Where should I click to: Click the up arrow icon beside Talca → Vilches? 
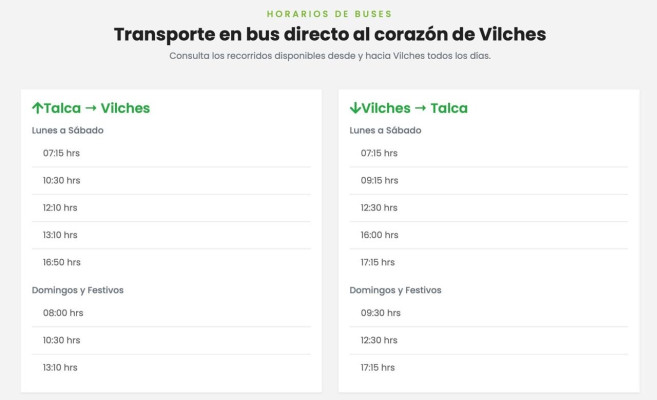tap(37, 108)
